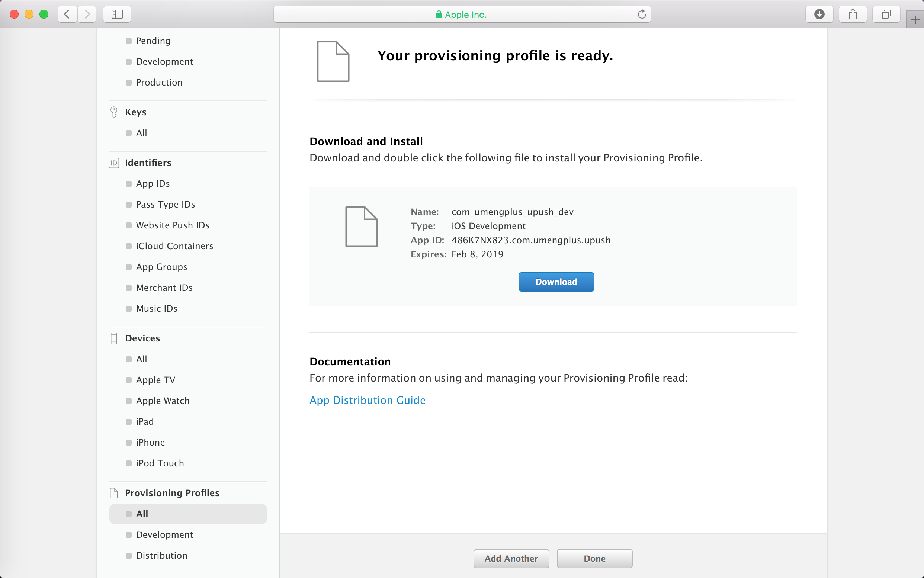Open Pending certificates
Viewport: 924px width, 578px height.
(153, 41)
